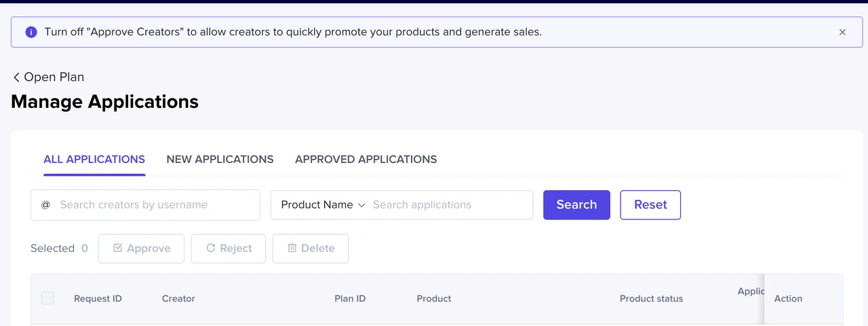The height and width of the screenshot is (326, 868).
Task: Expand the Product Name filter dropdown
Action: click(323, 204)
